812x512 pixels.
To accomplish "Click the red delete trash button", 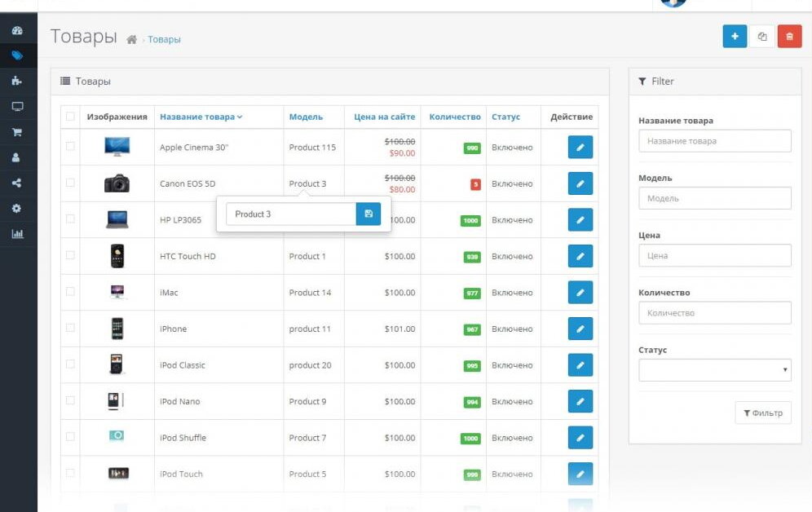I will coord(789,37).
